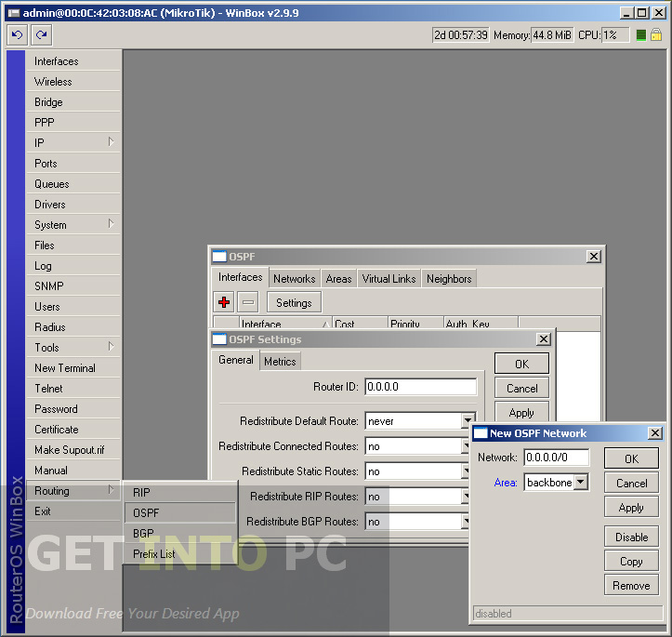Click the Network address input field
The height and width of the screenshot is (637, 672).
click(x=557, y=458)
